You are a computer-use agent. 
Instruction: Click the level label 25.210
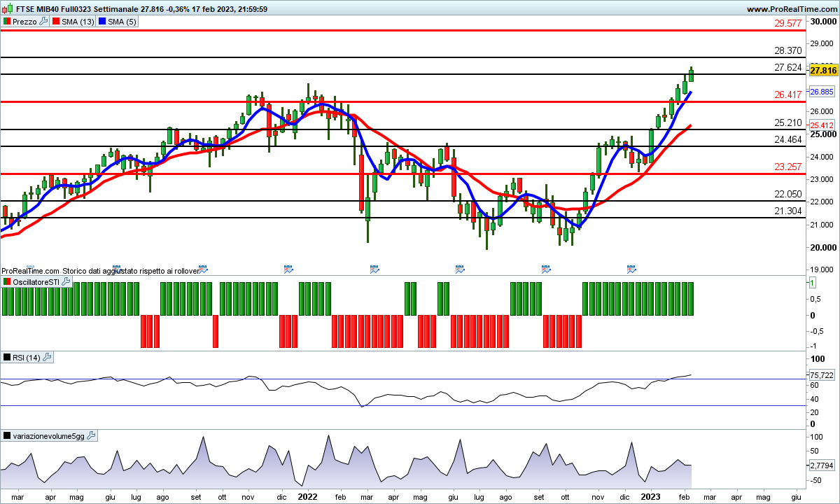click(788, 122)
